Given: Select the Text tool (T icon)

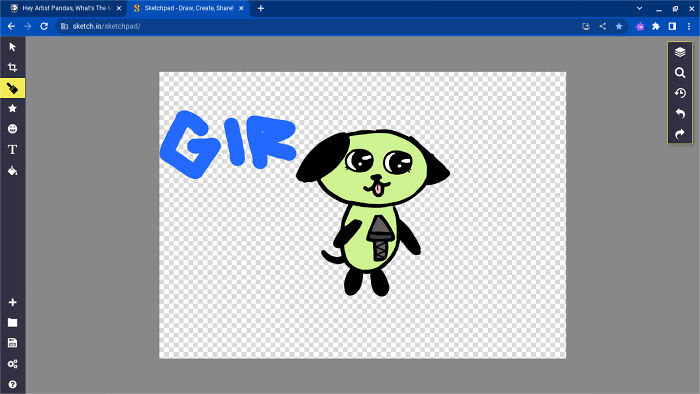Looking at the screenshot, I should [12, 149].
